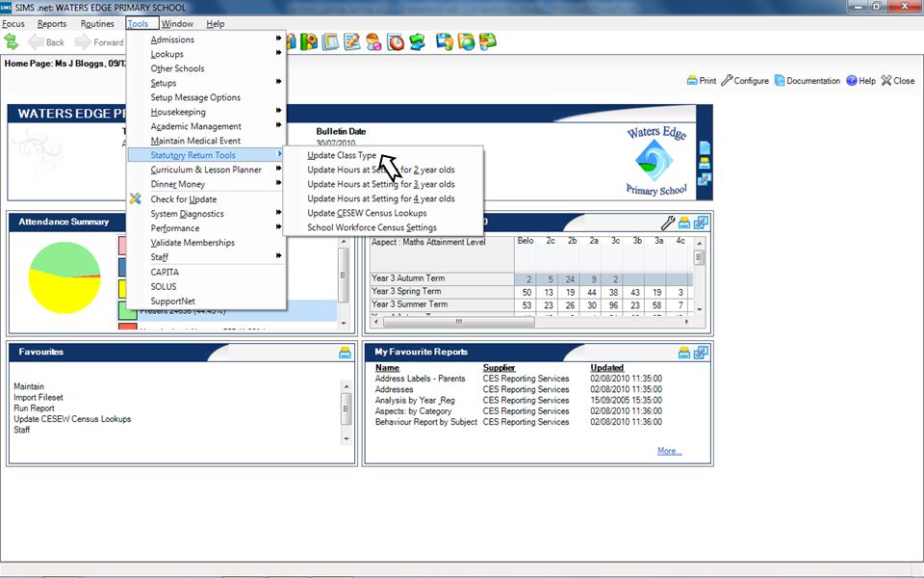Image resolution: width=924 pixels, height=578 pixels.
Task: Click the print icon on the attainment panel
Action: (684, 223)
